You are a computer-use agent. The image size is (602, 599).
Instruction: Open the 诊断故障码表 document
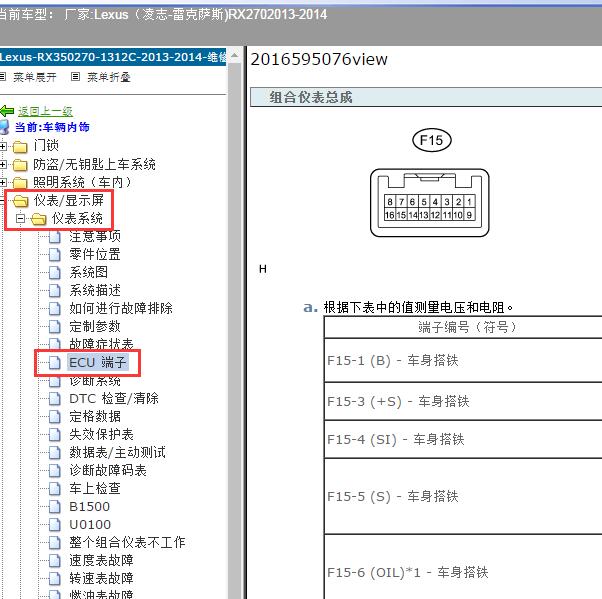108,471
